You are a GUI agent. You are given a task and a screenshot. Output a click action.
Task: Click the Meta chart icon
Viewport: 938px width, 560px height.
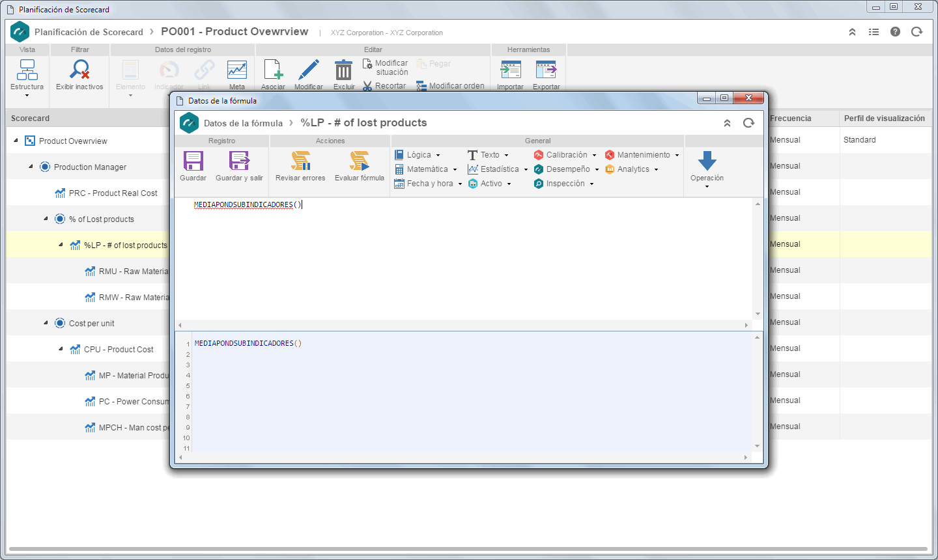pos(237,70)
